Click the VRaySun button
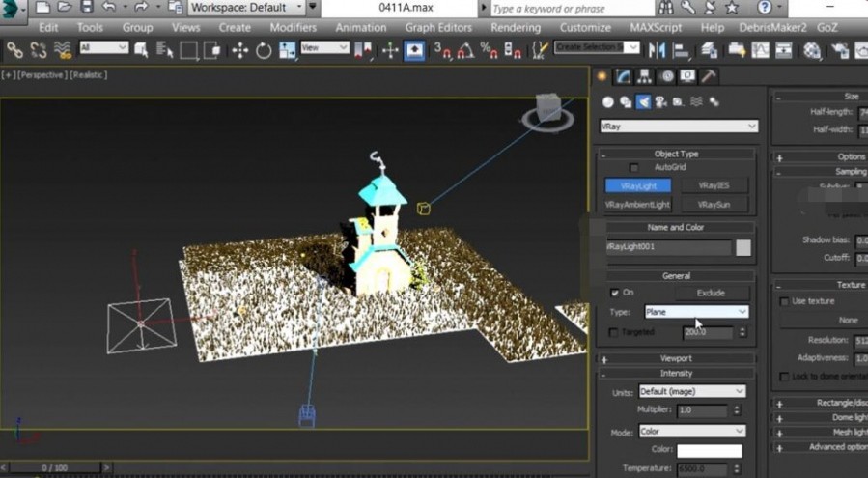The width and height of the screenshot is (868, 478). tap(714, 205)
